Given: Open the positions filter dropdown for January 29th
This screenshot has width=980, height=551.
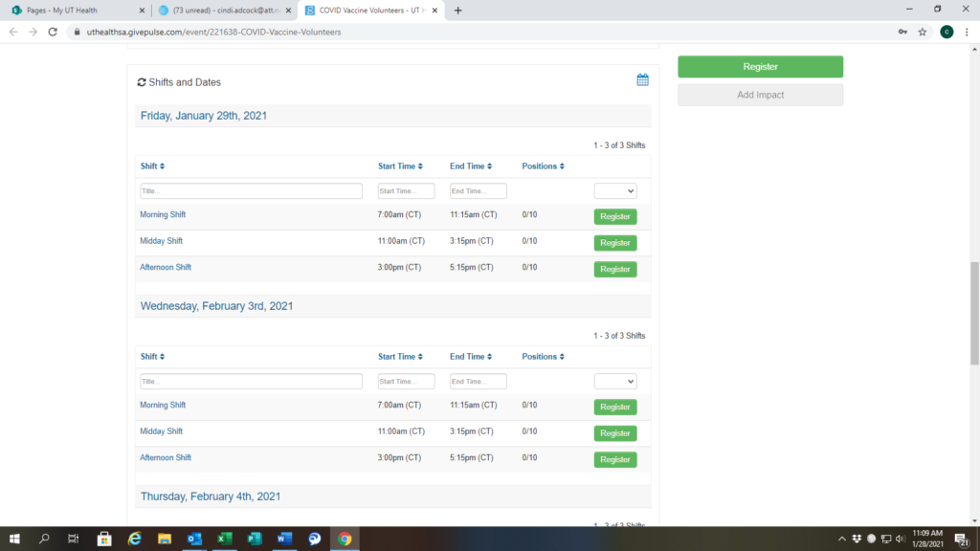Looking at the screenshot, I should pos(614,191).
